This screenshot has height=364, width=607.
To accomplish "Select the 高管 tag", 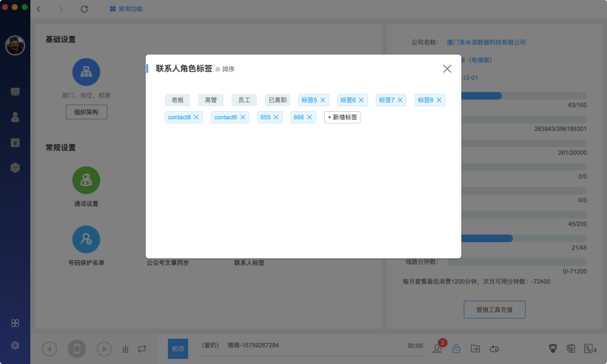I will pyautogui.click(x=211, y=100).
